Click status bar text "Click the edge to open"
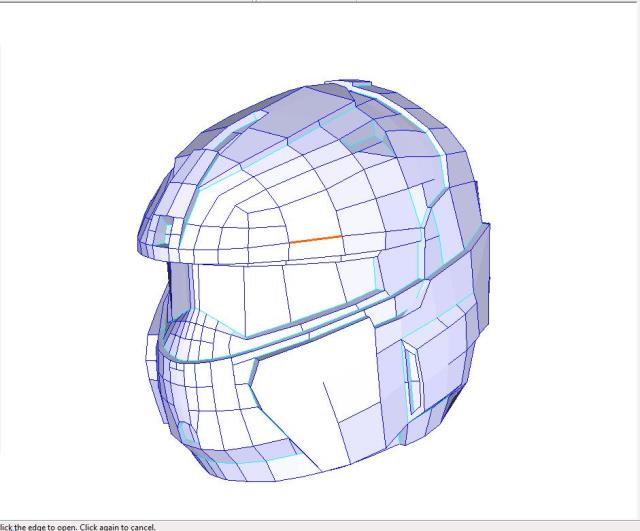 (x=38, y=527)
